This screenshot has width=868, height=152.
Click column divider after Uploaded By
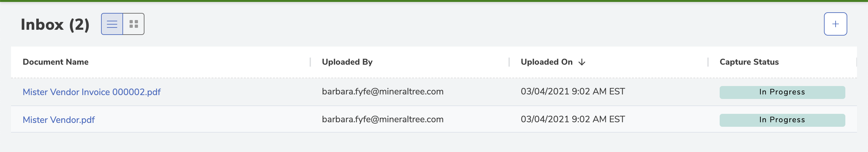[x=509, y=62]
